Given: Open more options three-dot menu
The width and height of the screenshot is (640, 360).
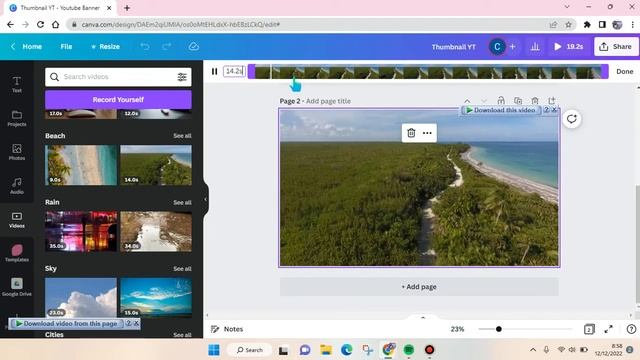Looking at the screenshot, I should pyautogui.click(x=427, y=133).
